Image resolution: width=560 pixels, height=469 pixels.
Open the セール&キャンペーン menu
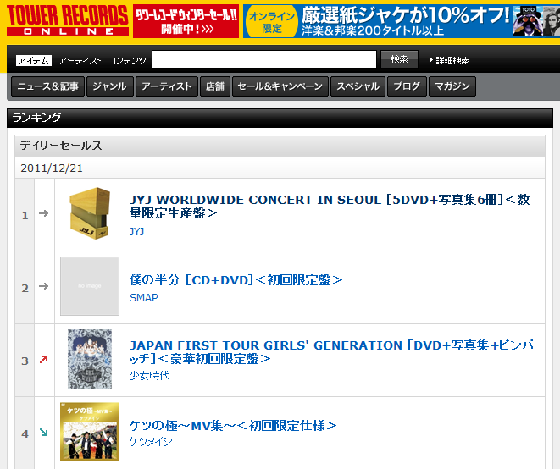(280, 86)
